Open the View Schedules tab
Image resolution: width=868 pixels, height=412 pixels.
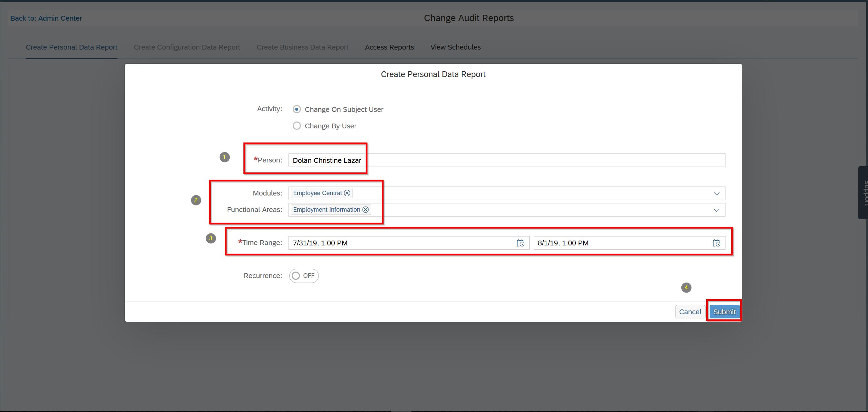coord(456,47)
